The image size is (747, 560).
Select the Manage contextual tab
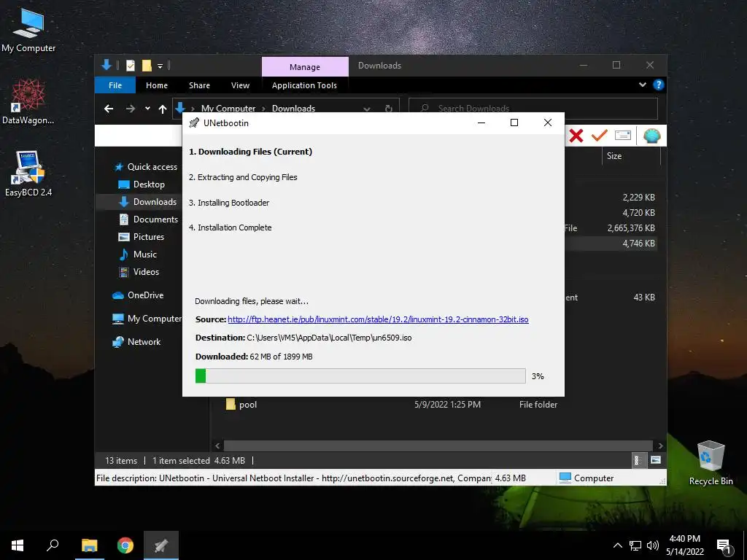pos(305,66)
